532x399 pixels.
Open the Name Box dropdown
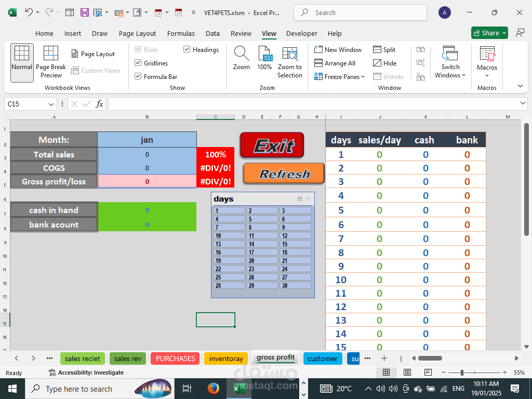51,104
